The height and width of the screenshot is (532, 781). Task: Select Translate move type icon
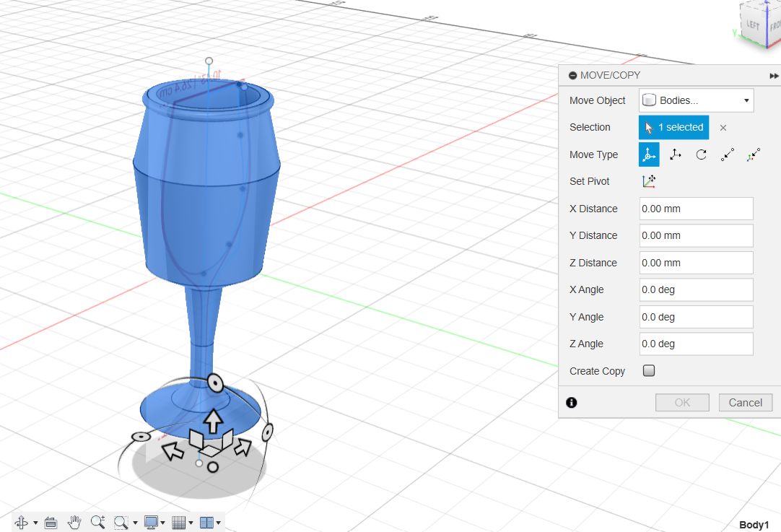(676, 154)
